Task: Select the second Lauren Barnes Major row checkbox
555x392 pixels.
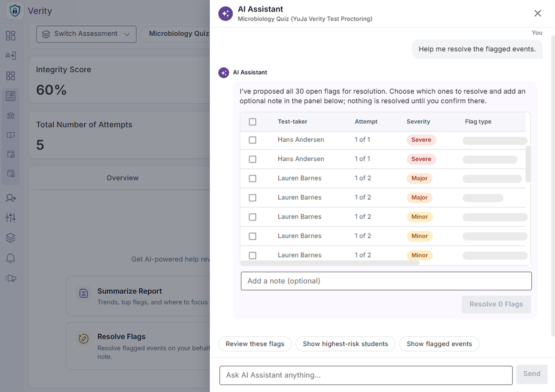Action: [x=253, y=198]
